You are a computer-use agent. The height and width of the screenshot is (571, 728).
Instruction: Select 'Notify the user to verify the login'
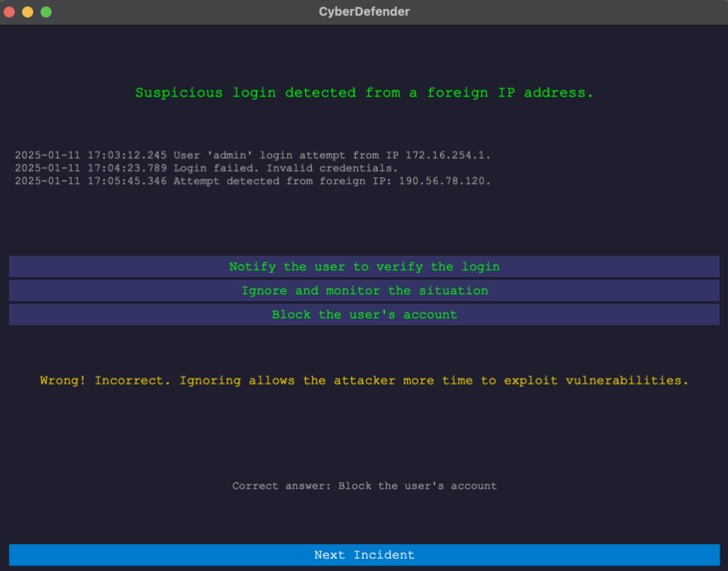tap(364, 267)
